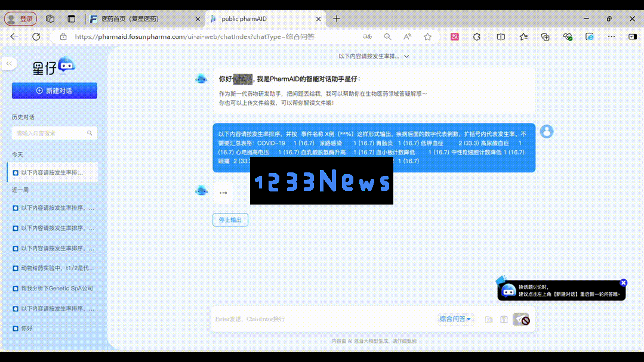
Task: Open the browser workspaces icon
Action: (50, 19)
